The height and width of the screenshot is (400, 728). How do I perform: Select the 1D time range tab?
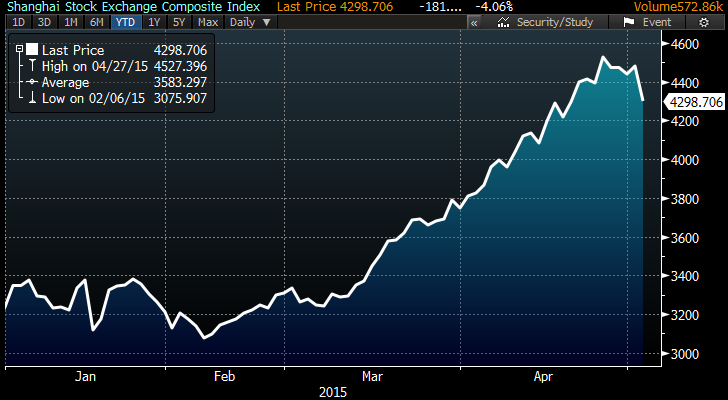click(18, 22)
